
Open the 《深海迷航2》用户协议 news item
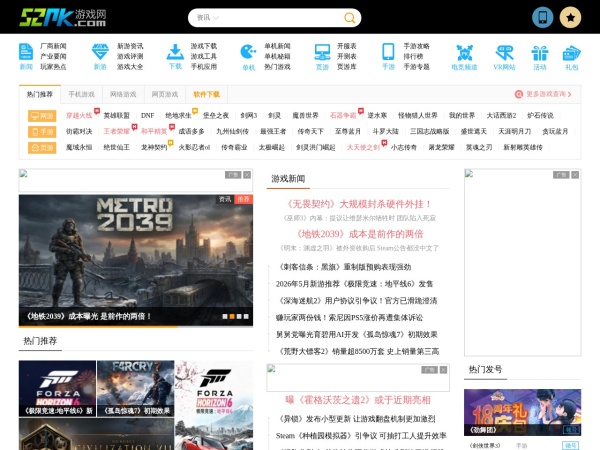[x=357, y=301]
